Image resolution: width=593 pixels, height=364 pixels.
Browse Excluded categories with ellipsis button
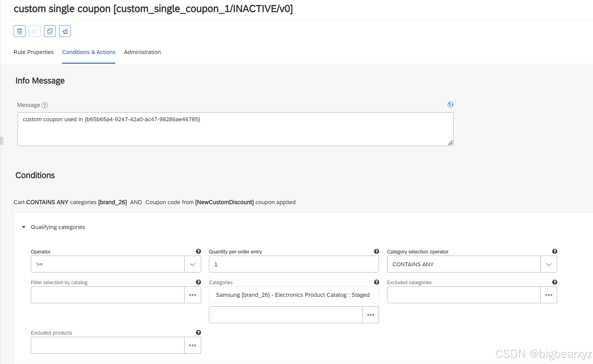pyautogui.click(x=548, y=295)
